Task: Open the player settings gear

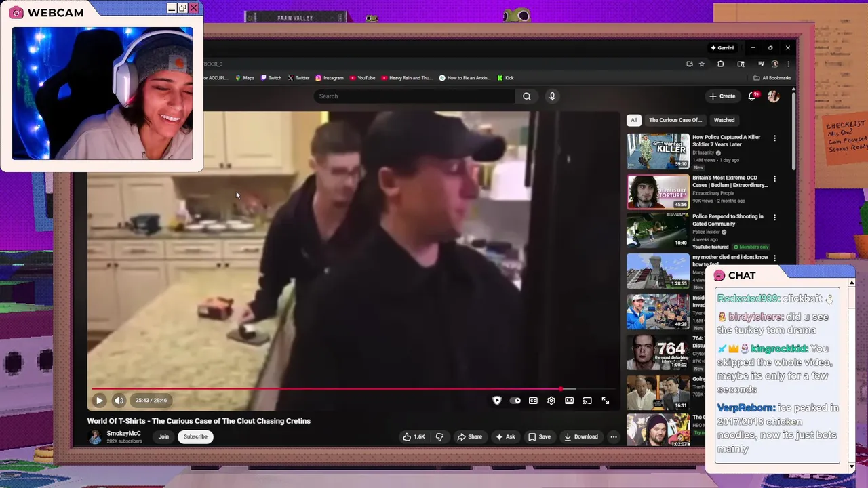Action: pyautogui.click(x=551, y=401)
